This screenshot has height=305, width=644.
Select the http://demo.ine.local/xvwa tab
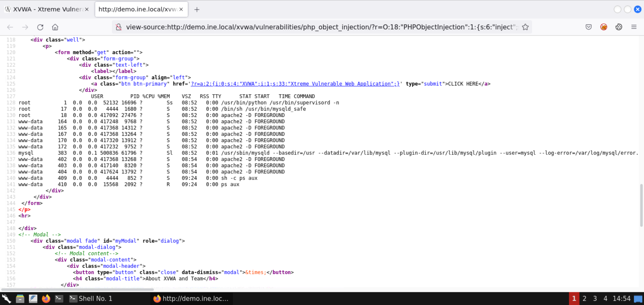(x=137, y=9)
